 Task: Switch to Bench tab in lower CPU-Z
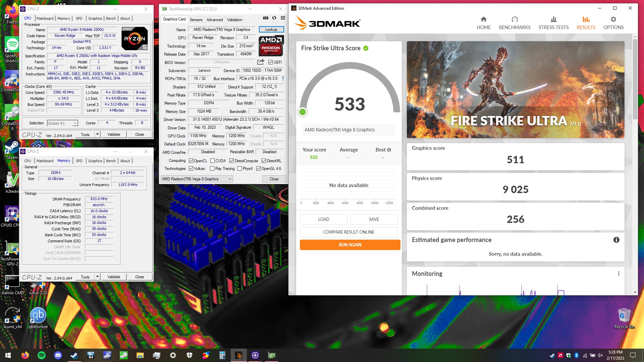tap(111, 161)
